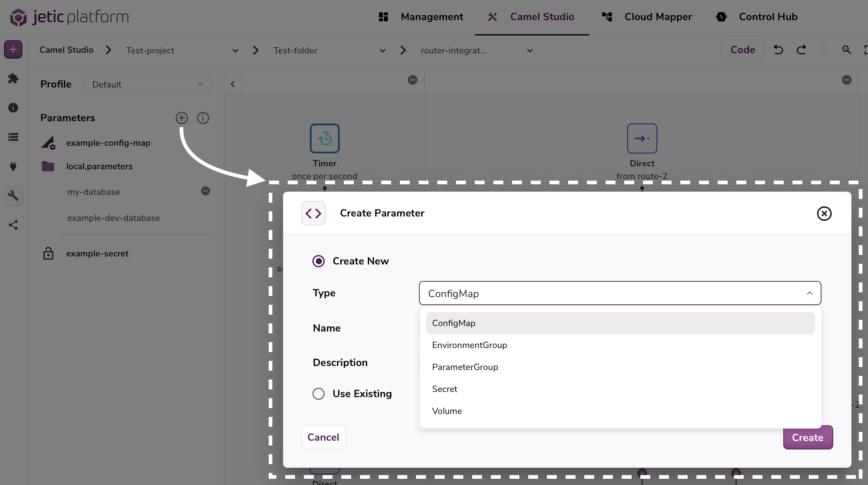Collapse the Type ConfigMap combo box
The height and width of the screenshot is (485, 868).
(x=620, y=293)
